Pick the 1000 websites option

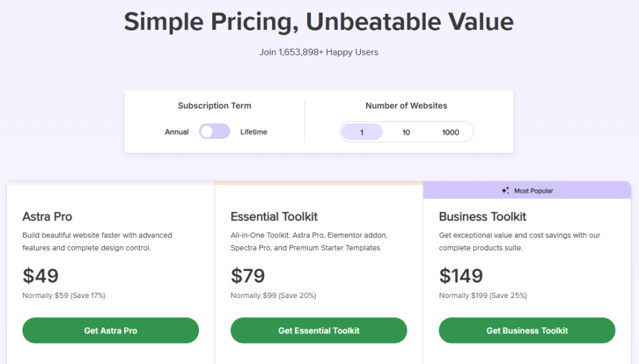[450, 132]
